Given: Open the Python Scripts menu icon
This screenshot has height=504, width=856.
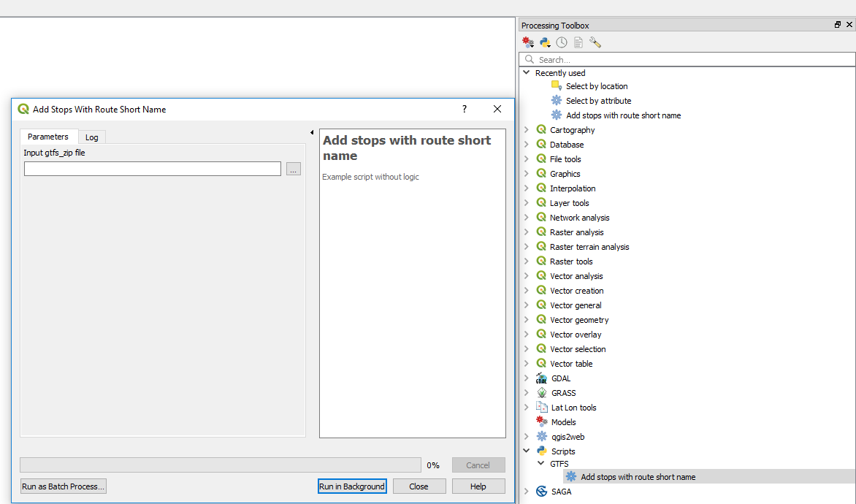Looking at the screenshot, I should tap(545, 43).
